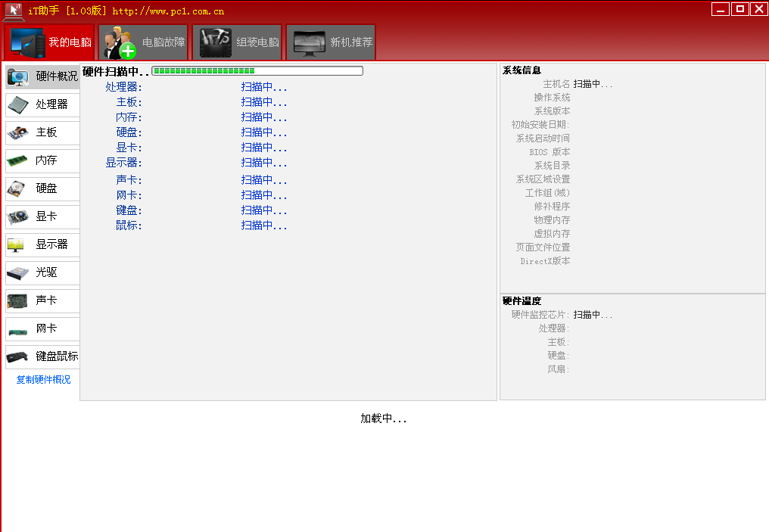Click the 光驱 sidebar entry label
Screen dimensions: 769x532
click(47, 272)
